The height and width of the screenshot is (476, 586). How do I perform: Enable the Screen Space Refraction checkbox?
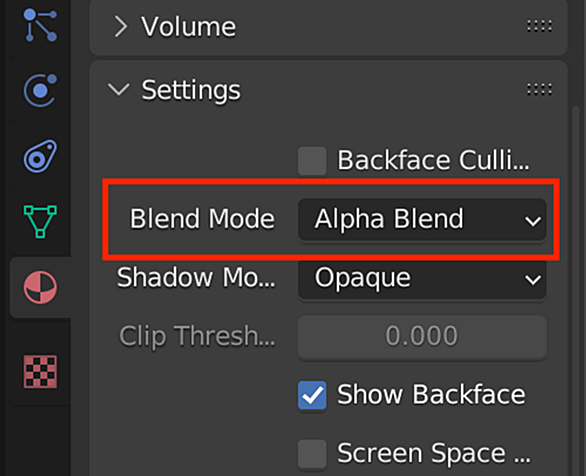click(312, 454)
